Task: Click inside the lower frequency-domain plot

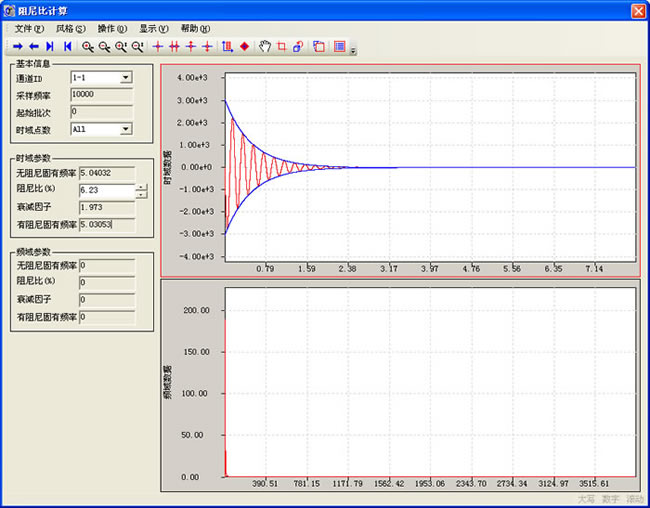Action: pos(430,380)
